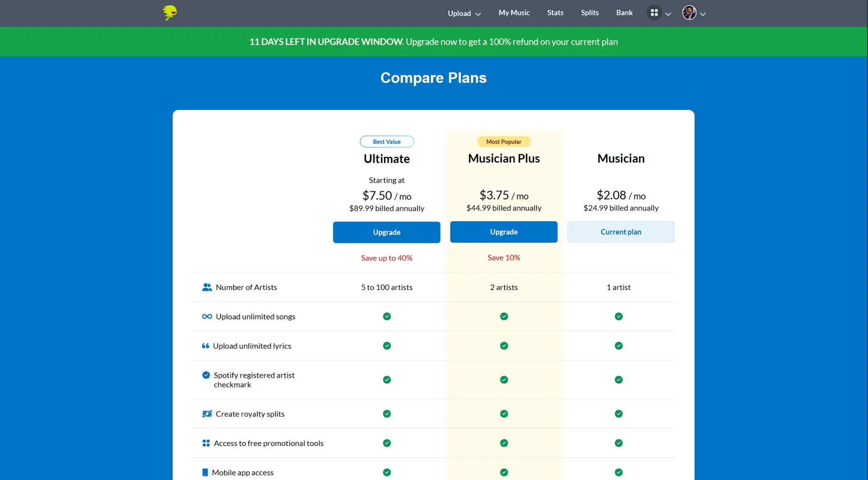Click Musician Plus checkmark for unlimited lyrics
Image resolution: width=868 pixels, height=480 pixels.
click(x=504, y=346)
